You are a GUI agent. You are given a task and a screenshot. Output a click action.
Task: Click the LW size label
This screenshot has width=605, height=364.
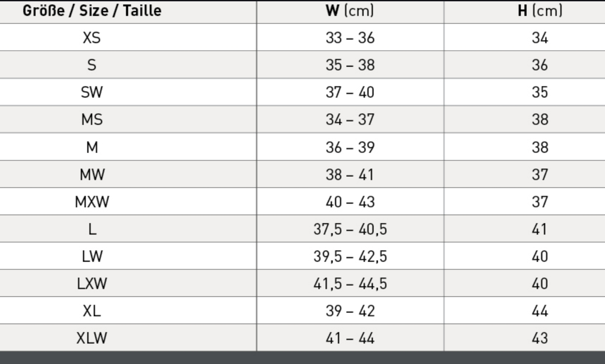92,256
